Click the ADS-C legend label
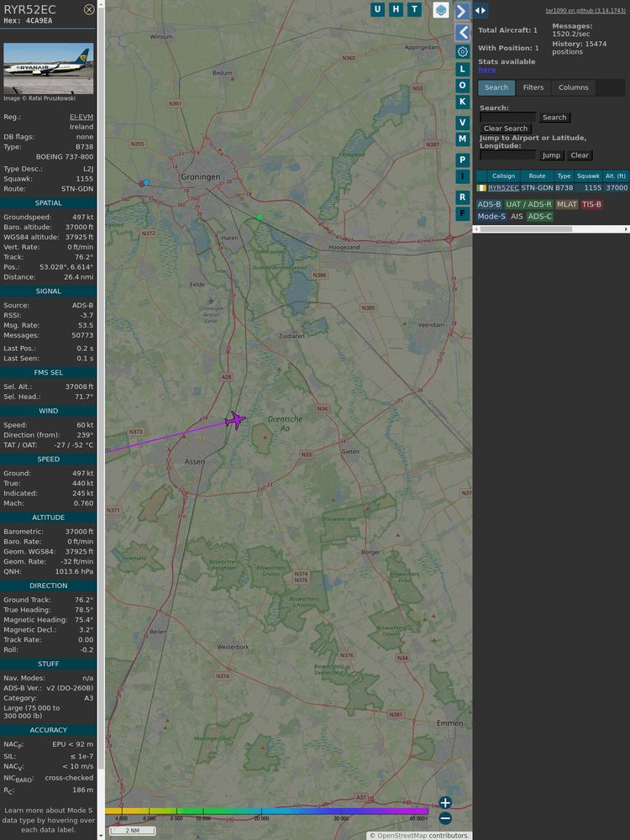The image size is (630, 840). [x=539, y=217]
